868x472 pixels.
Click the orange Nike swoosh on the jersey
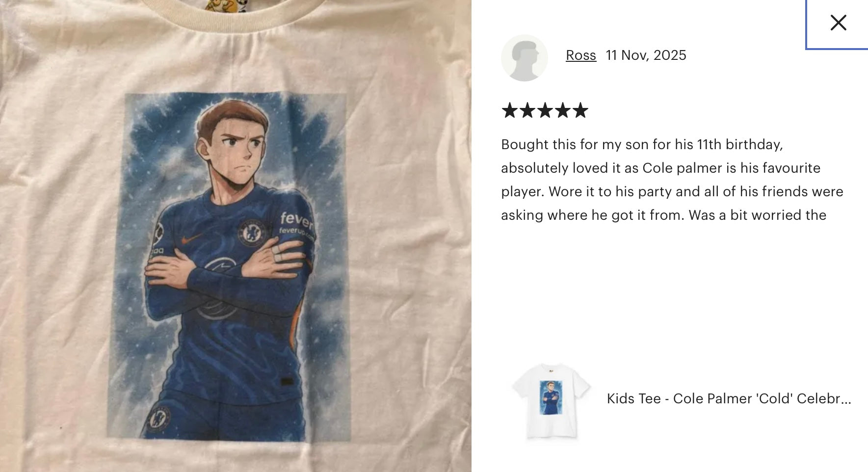click(191, 239)
